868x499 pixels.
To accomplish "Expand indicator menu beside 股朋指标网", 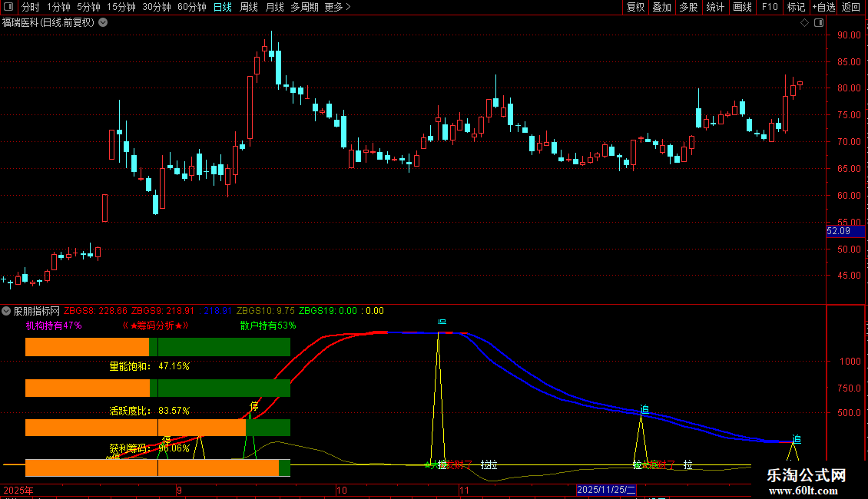I will tap(6, 311).
